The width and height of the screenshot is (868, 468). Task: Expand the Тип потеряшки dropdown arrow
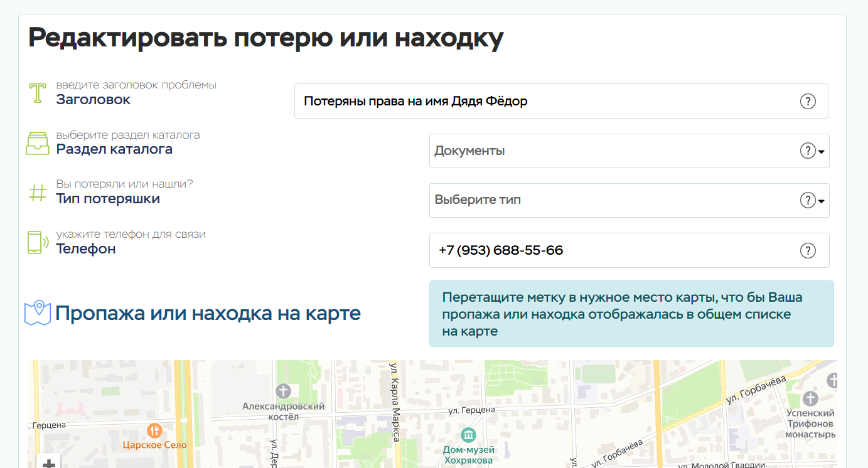pyautogui.click(x=822, y=201)
